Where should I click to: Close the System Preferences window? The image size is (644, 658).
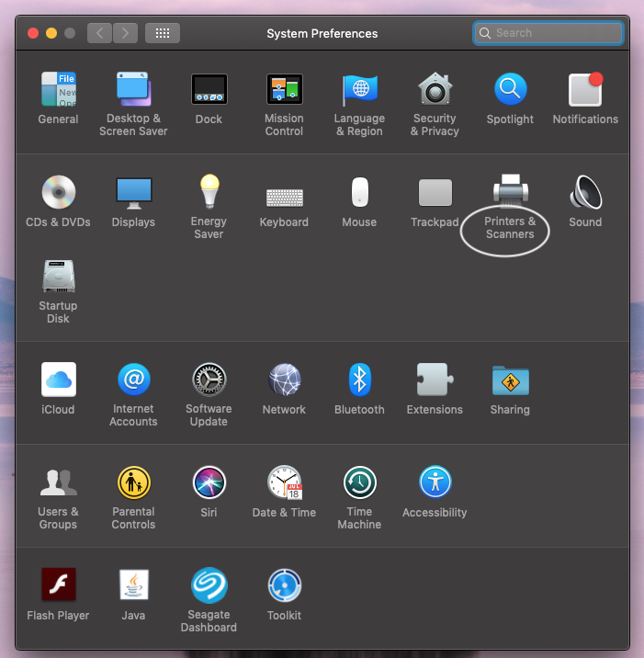click(x=33, y=33)
